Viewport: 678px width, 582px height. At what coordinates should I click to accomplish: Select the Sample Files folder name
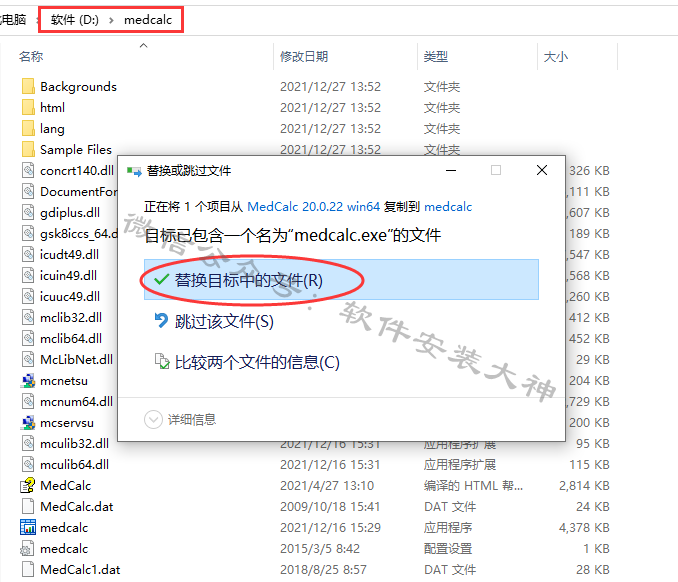(76, 150)
